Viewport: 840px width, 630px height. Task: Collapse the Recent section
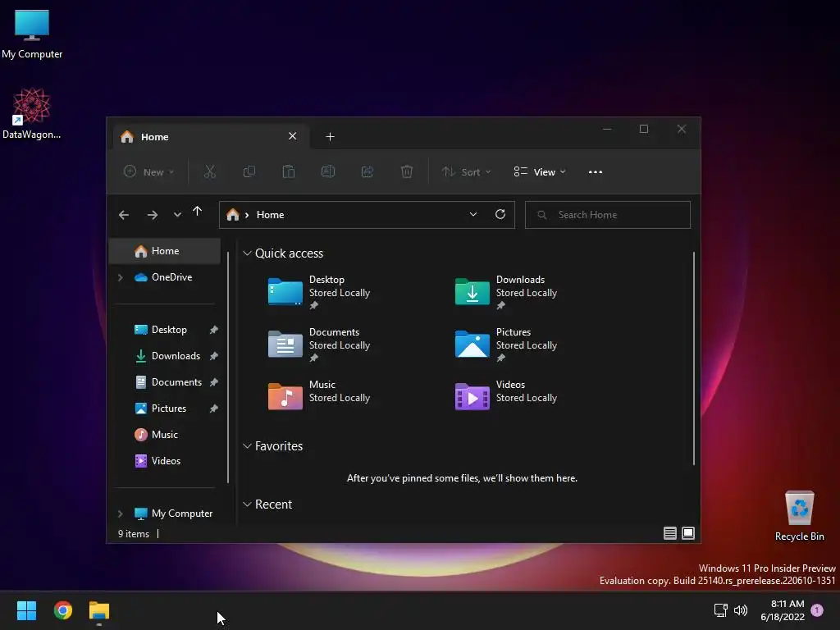tap(247, 504)
